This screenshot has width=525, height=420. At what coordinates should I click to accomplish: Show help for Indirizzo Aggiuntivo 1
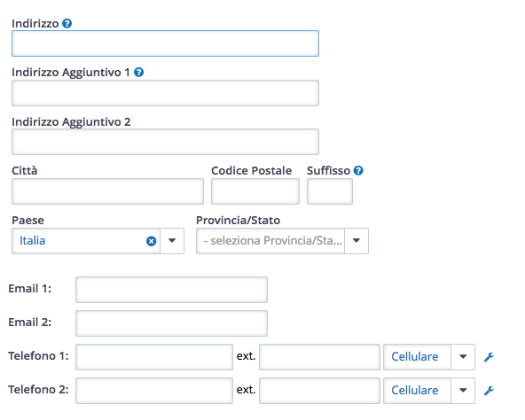tap(138, 73)
